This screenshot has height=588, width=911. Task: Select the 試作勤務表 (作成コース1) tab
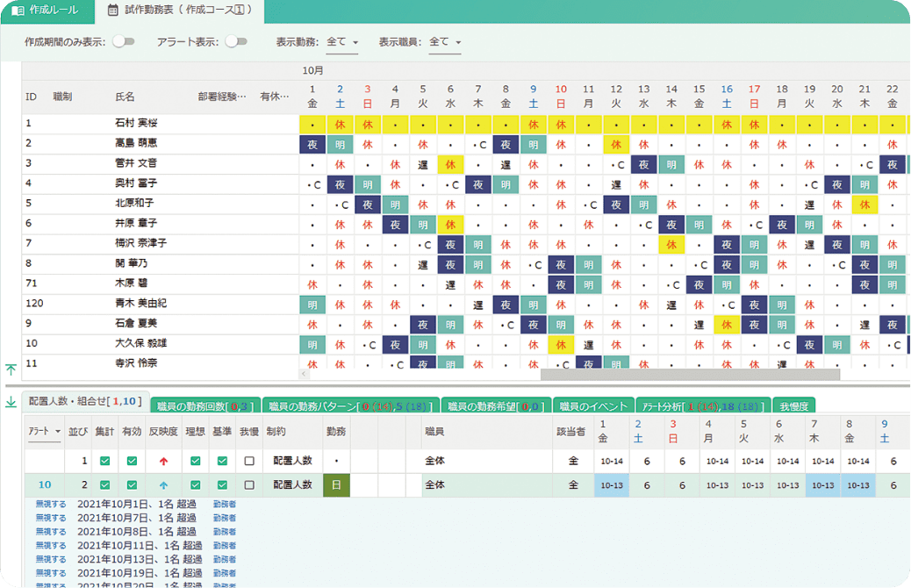[x=180, y=11]
